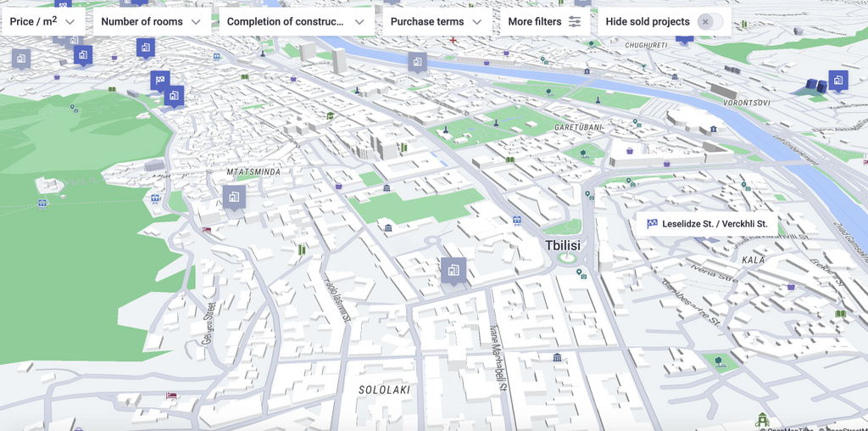This screenshot has width=868, height=431.
Task: Expand the Purchase terms dropdown
Action: pos(437,21)
